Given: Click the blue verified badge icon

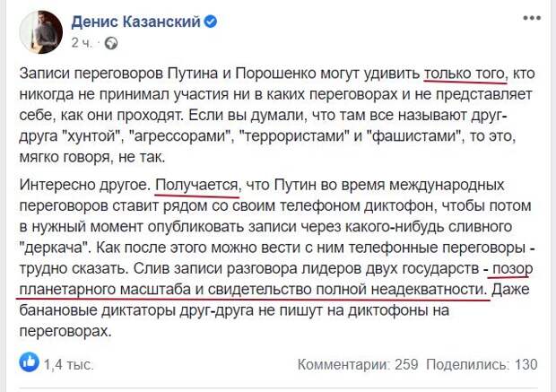Looking at the screenshot, I should coord(210,22).
